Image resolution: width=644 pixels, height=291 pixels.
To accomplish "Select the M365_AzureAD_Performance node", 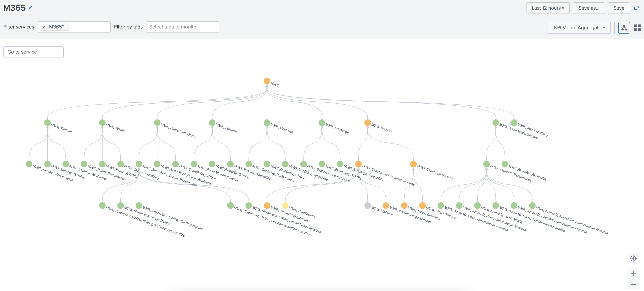I will (x=487, y=164).
